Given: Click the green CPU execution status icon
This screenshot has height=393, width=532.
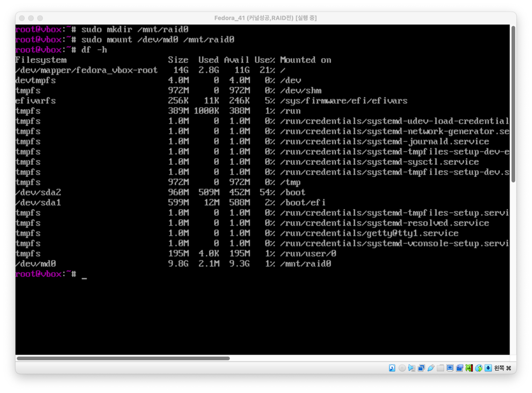Looking at the screenshot, I should coord(469,368).
